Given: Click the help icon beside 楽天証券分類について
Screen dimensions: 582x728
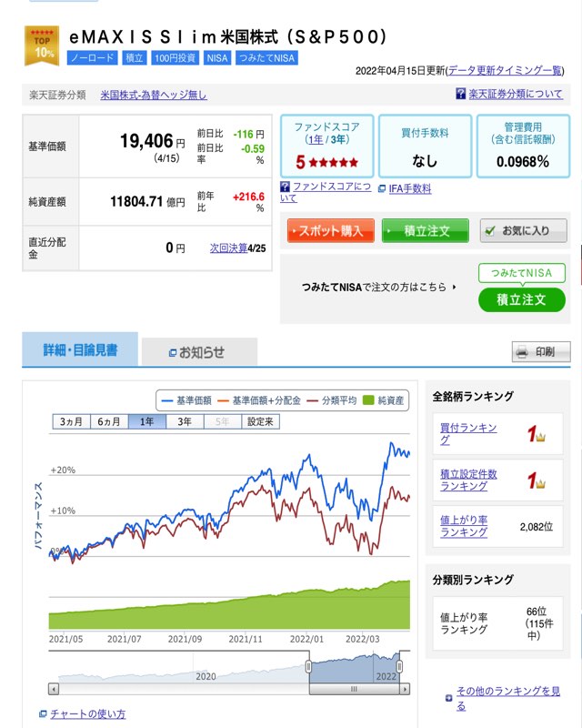Looking at the screenshot, I should coord(461,94).
